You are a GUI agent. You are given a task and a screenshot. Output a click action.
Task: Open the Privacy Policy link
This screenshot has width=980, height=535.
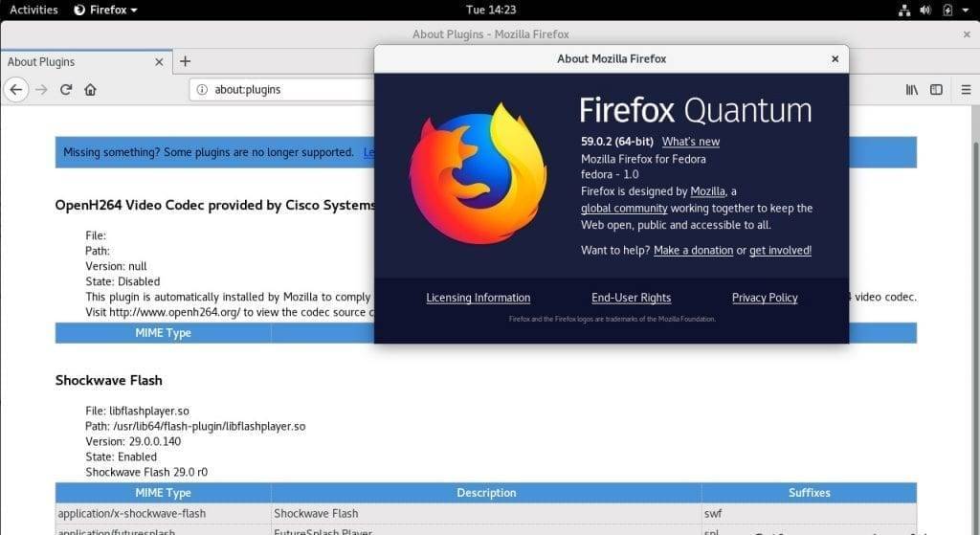click(764, 298)
